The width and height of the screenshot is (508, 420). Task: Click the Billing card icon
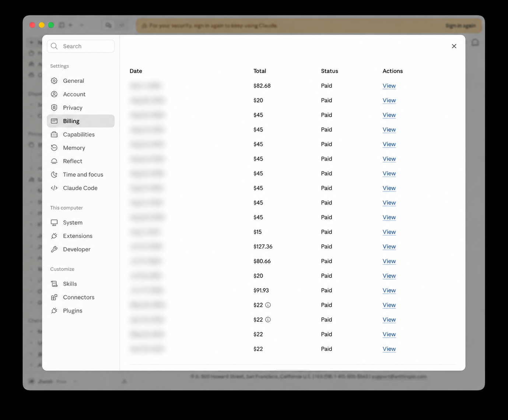[54, 121]
